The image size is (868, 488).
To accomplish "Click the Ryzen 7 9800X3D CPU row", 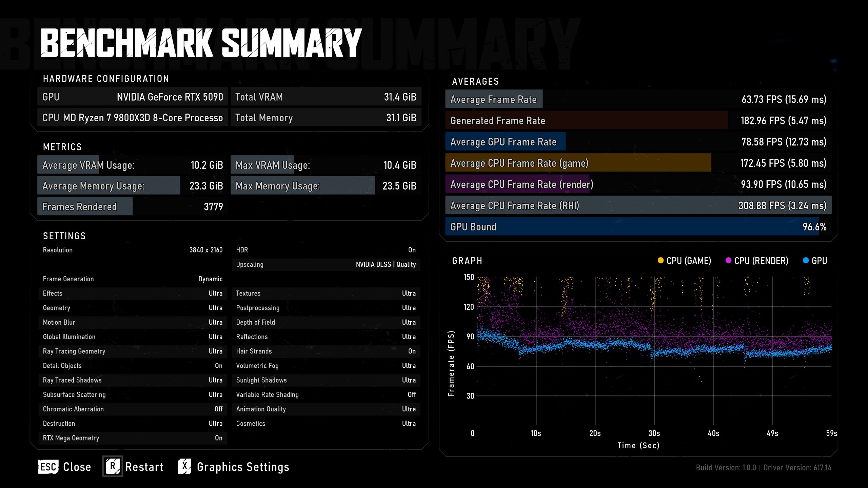I will pyautogui.click(x=133, y=118).
